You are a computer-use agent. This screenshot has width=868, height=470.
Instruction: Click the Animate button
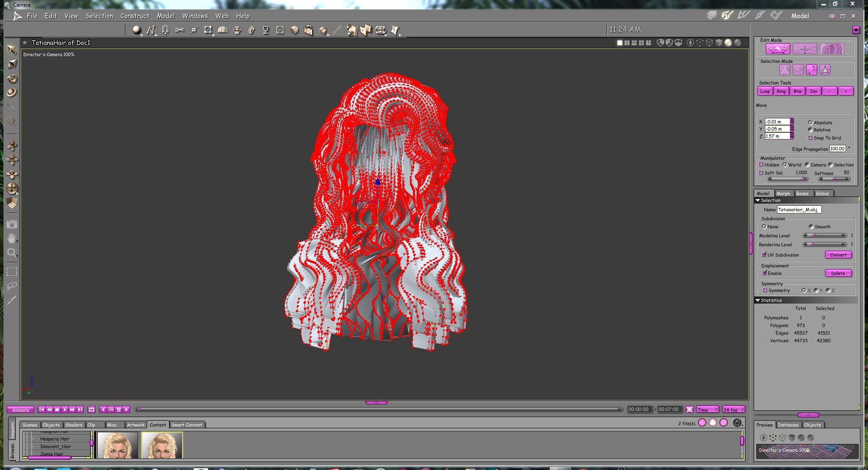click(21, 410)
